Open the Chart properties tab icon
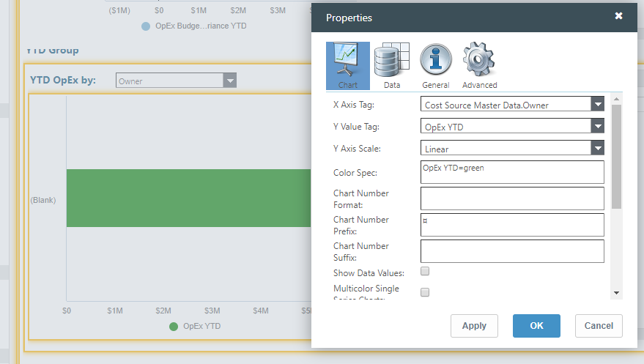 click(x=347, y=66)
